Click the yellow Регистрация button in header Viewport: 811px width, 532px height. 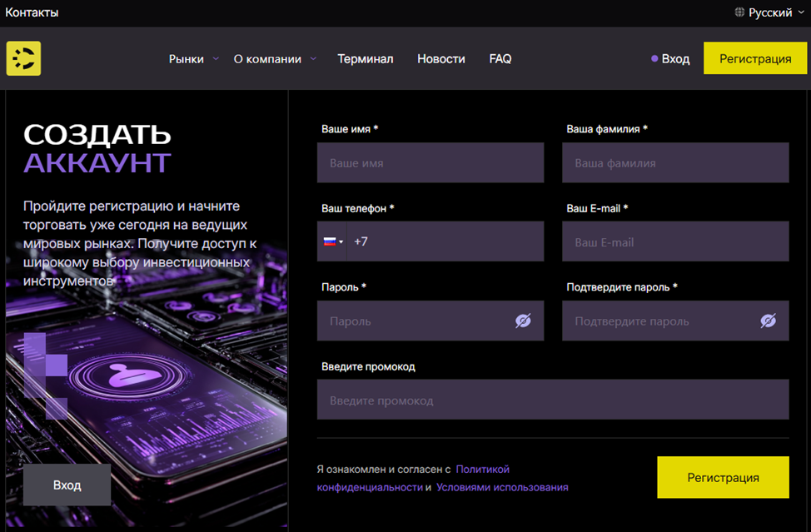[x=755, y=58]
